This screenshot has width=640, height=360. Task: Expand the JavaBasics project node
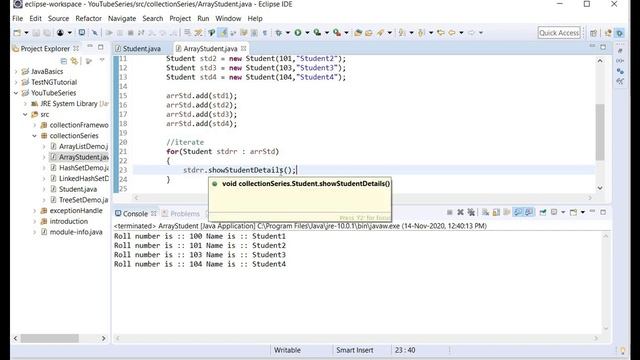click(x=16, y=71)
